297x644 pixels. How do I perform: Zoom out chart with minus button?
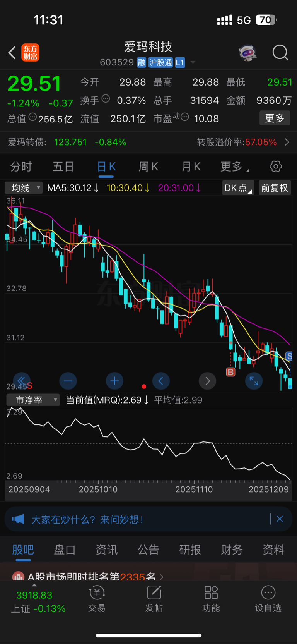[x=68, y=381]
